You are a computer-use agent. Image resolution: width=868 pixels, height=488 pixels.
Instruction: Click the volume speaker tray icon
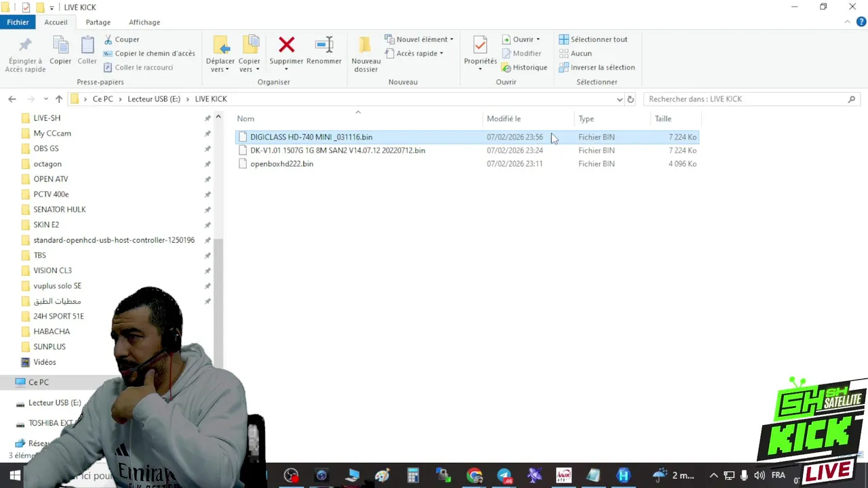759,476
